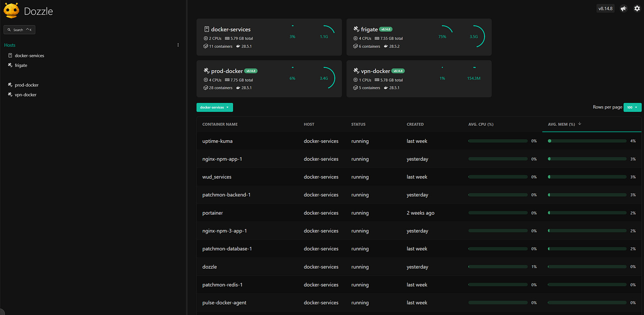
Task: Open the docker-services host filter dropdown
Action: (x=215, y=107)
